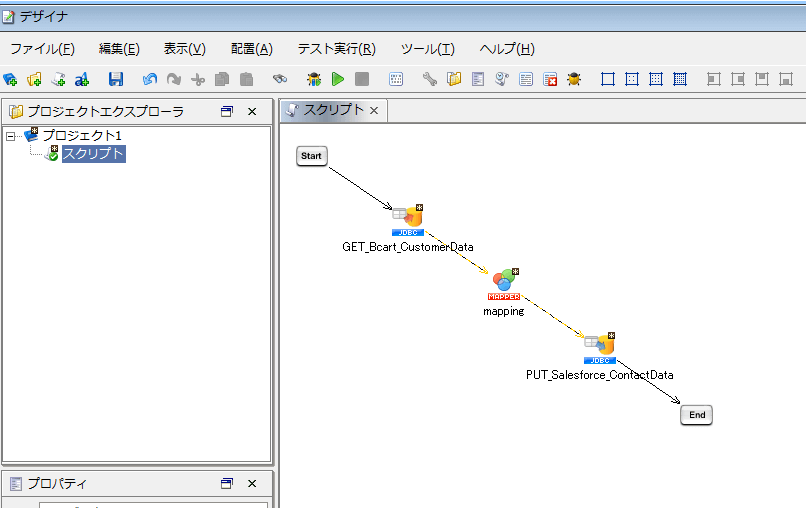Close the プロパティ panel
This screenshot has height=508, width=806.
(252, 483)
